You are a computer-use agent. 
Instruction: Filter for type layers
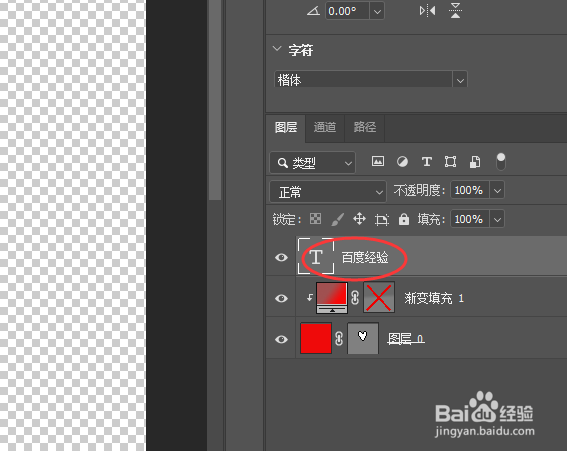[x=427, y=161]
